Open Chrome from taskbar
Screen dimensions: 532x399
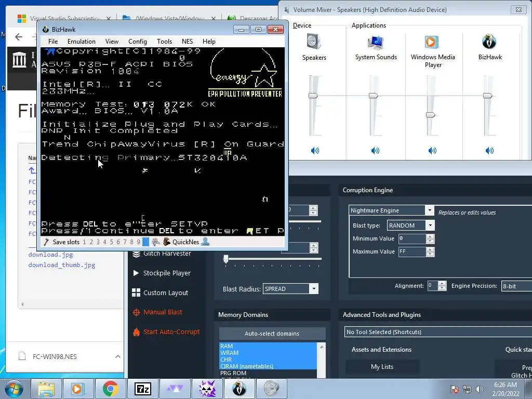tap(110, 389)
